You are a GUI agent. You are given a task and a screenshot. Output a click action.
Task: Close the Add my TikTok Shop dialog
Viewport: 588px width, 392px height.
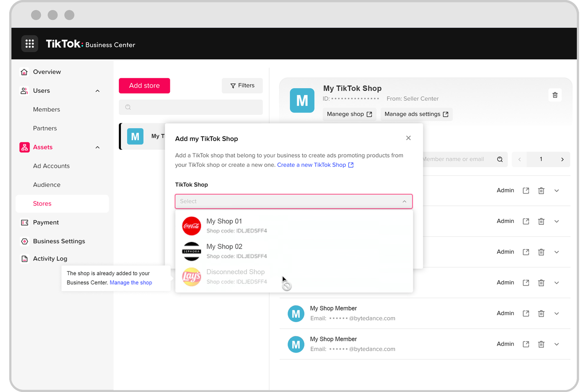408,138
